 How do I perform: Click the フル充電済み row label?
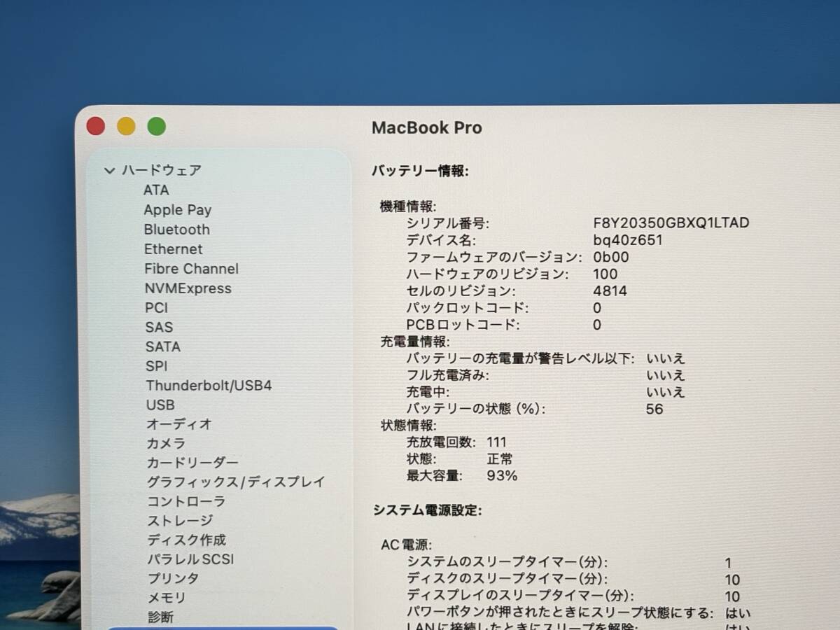pos(448,375)
